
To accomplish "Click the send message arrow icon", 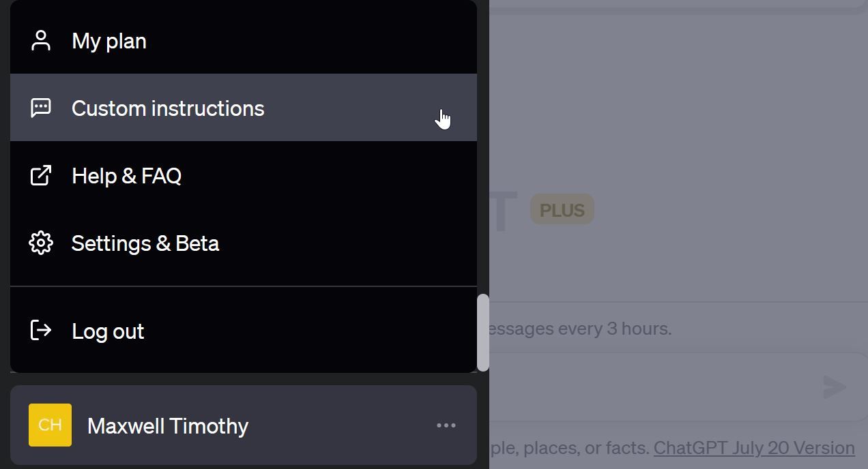I will click(x=833, y=387).
